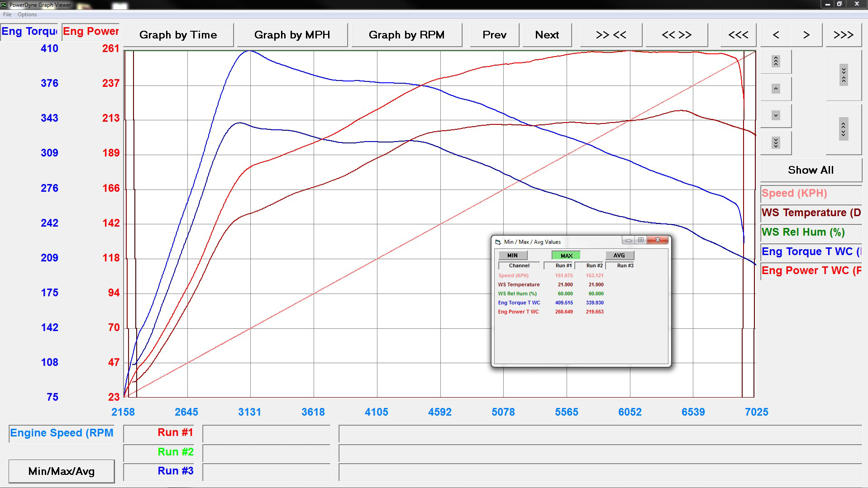This screenshot has height=488, width=868.
Task: Click the single down chevron button
Action: (776, 116)
